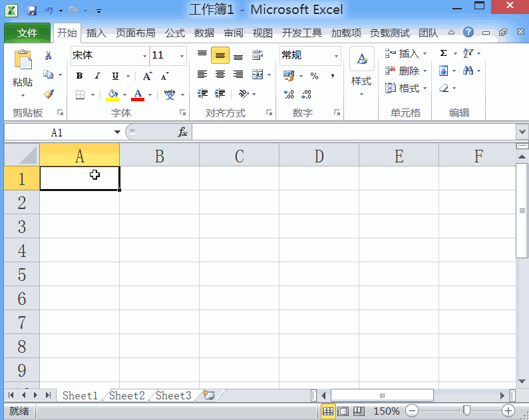Undo the last action in the quick access toolbar

(49, 11)
